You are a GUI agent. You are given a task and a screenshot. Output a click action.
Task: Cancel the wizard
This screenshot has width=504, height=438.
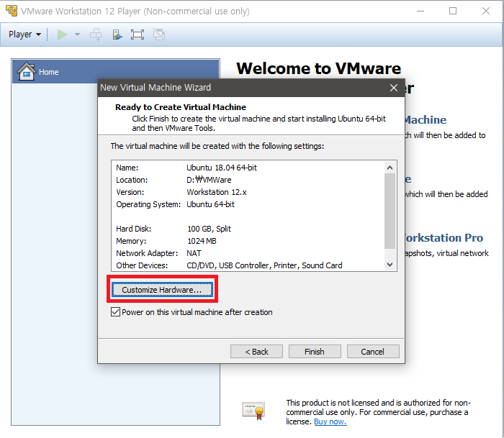373,352
